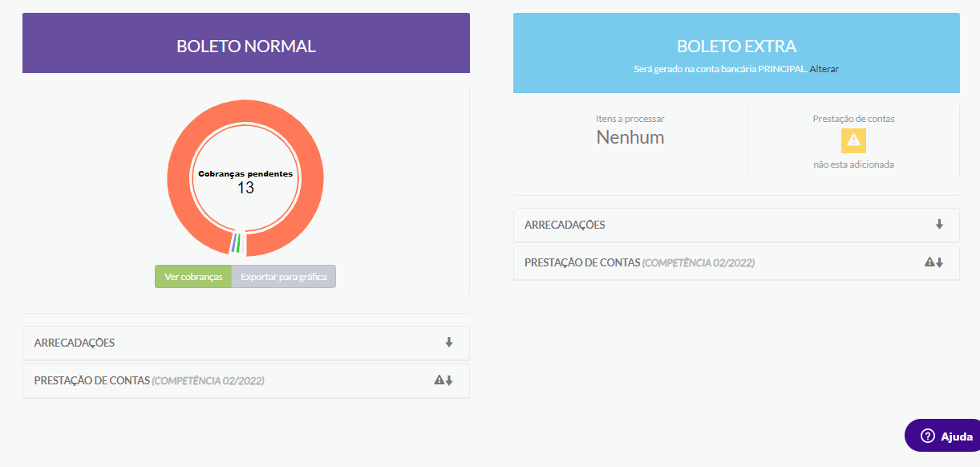Expand the Arrecadações section under Boleto Extra
980x467 pixels.
[x=565, y=225]
